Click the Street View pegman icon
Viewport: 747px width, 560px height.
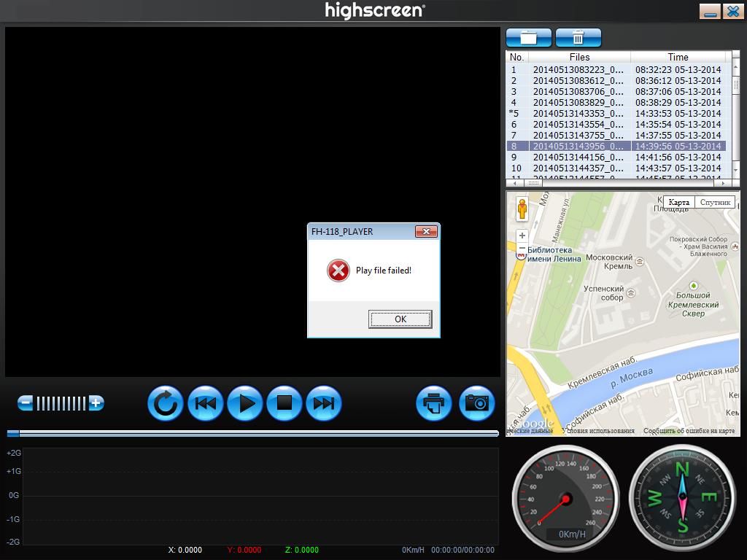522,209
